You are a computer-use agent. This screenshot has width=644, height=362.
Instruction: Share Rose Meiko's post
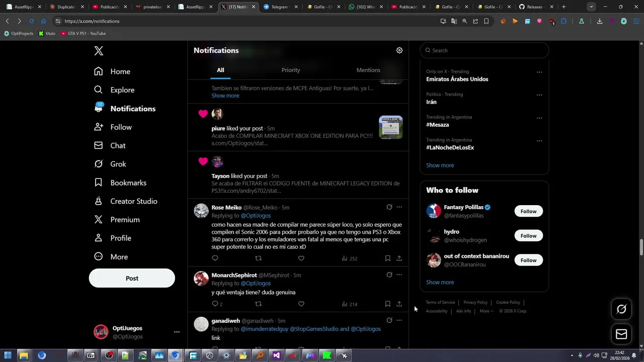click(x=399, y=258)
